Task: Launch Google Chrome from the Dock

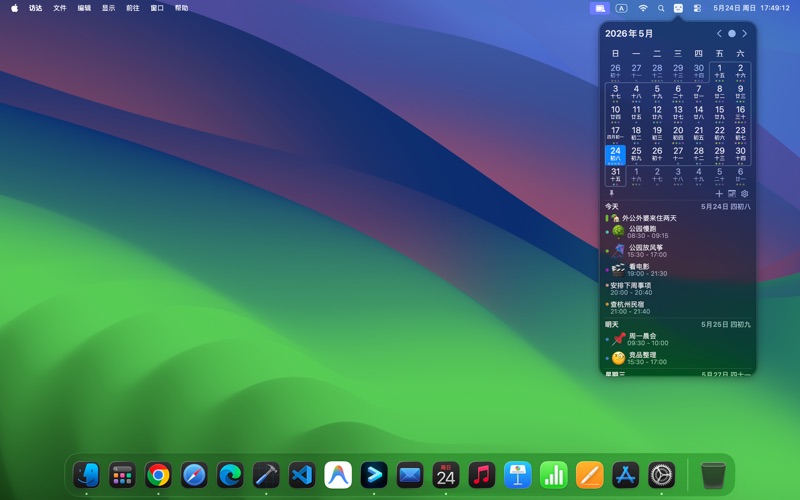Action: [158, 475]
